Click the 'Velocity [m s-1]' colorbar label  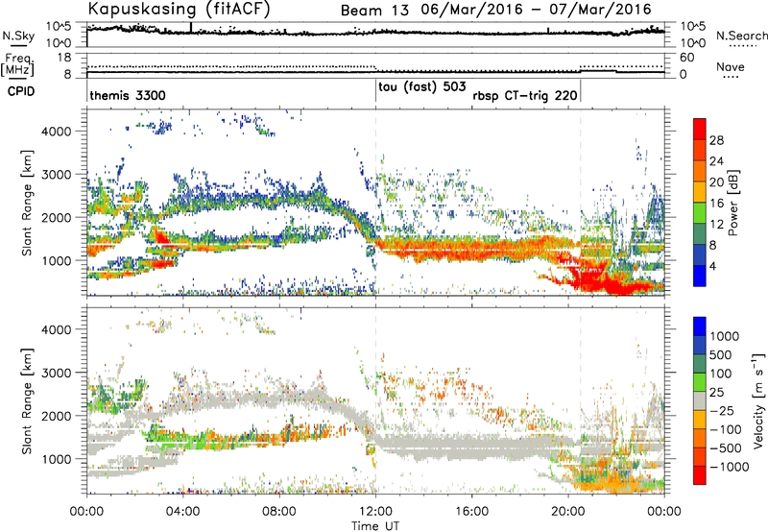pyautogui.click(x=758, y=400)
